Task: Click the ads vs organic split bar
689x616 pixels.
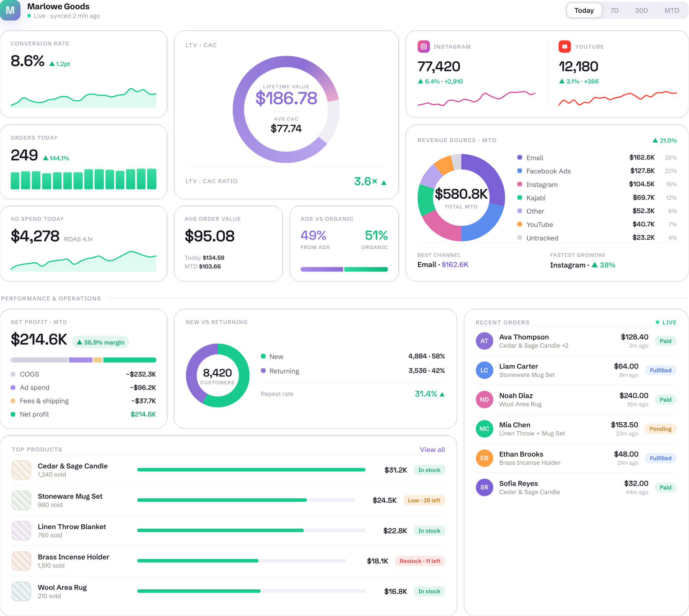Action: 344,269
